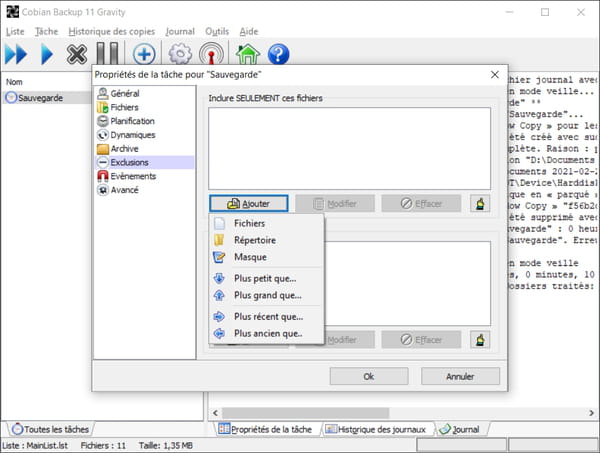Image resolution: width=600 pixels, height=453 pixels.
Task: Click the log scrollbar right arrow
Action: (591, 413)
